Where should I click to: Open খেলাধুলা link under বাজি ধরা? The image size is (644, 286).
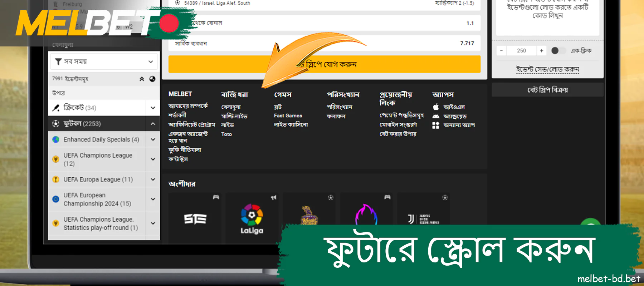(231, 107)
